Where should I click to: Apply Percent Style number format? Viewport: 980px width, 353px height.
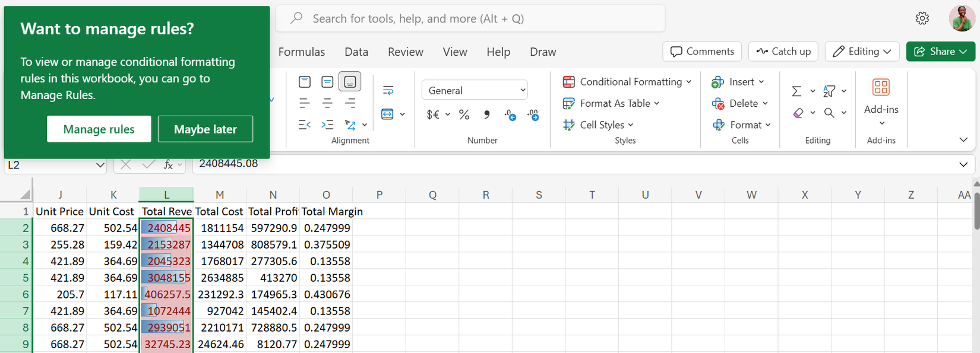[464, 115]
